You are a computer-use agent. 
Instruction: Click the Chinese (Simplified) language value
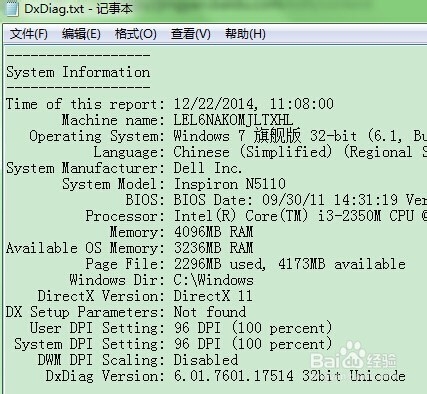tap(253, 152)
